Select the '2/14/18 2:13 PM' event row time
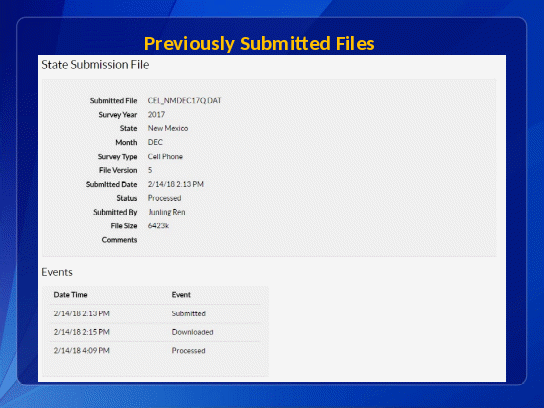Image resolution: width=544 pixels, height=408 pixels. 82,313
